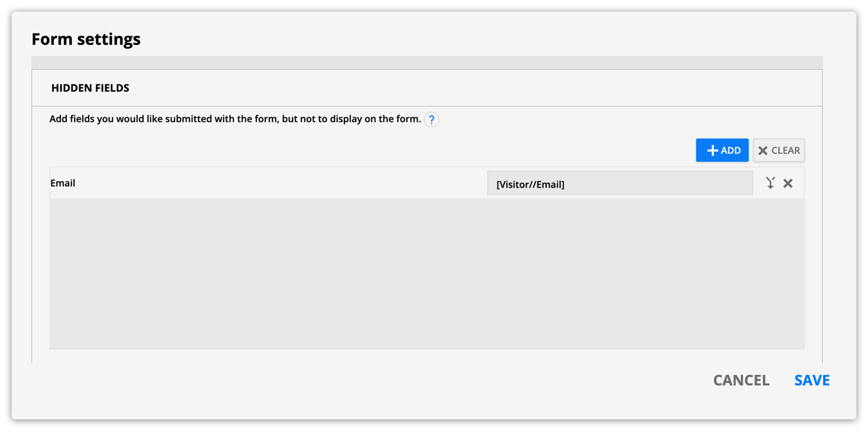Screen dimensions: 868x431
Task: Clear all hidden fields
Action: (x=779, y=150)
